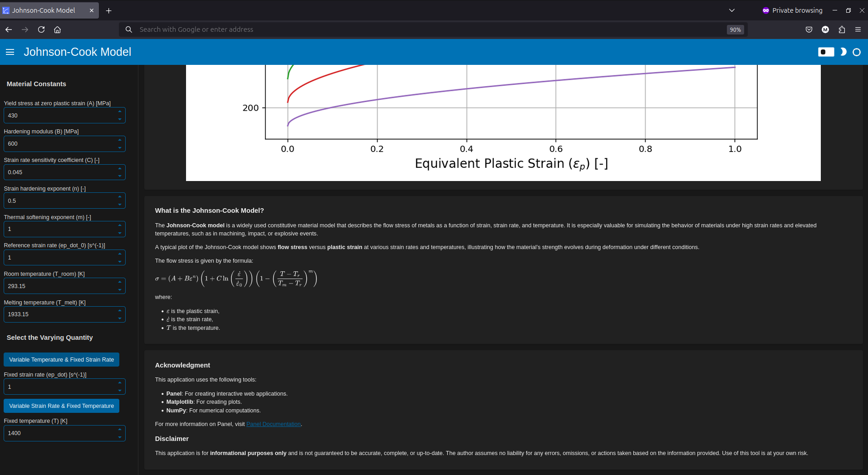Open the Panel Documentation link
The height and width of the screenshot is (475, 868).
click(x=273, y=424)
